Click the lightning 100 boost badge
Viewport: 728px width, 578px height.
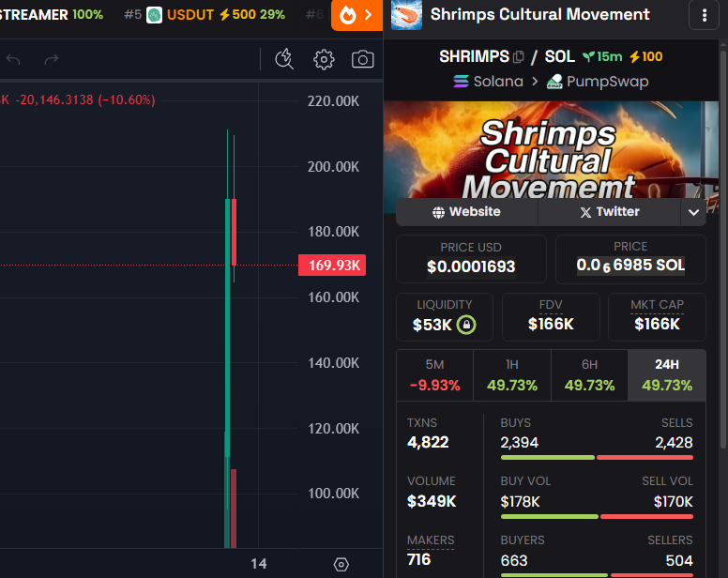645,56
